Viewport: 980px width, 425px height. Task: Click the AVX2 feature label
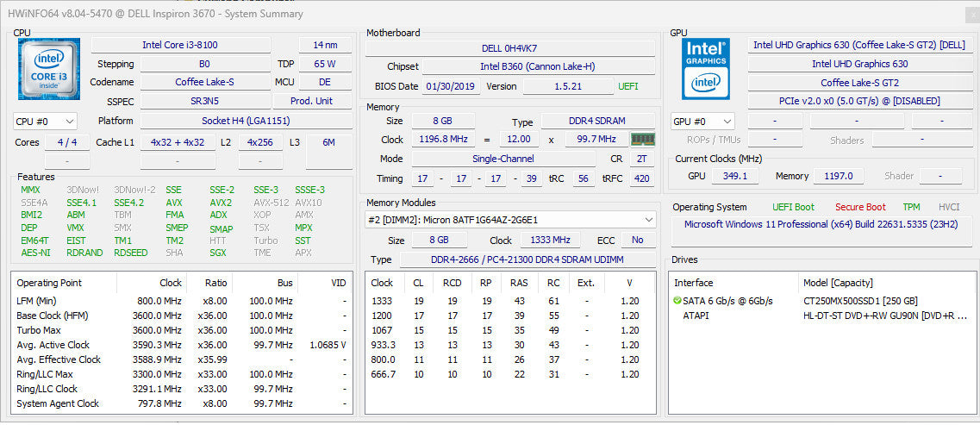click(x=221, y=203)
